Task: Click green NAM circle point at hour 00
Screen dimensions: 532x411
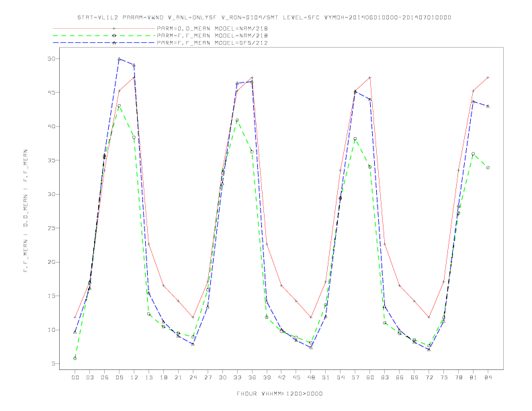Action: click(x=75, y=359)
